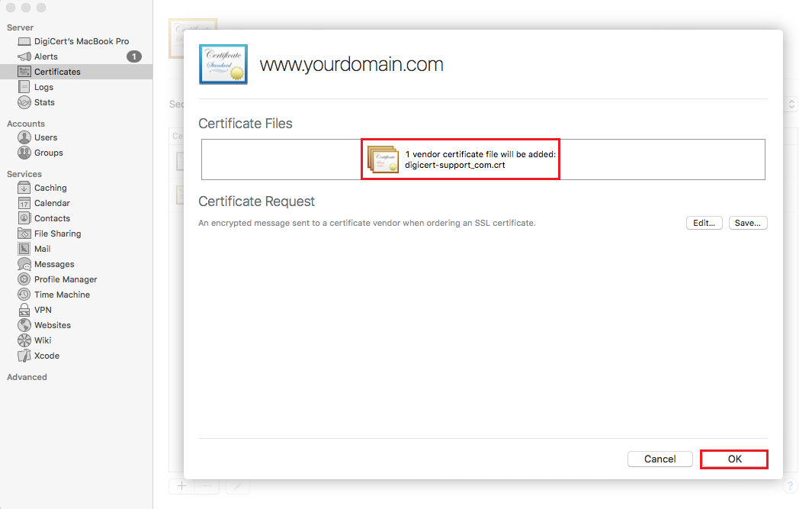
Task: Click the Alerts megaphone icon in sidebar
Action: pyautogui.click(x=24, y=56)
